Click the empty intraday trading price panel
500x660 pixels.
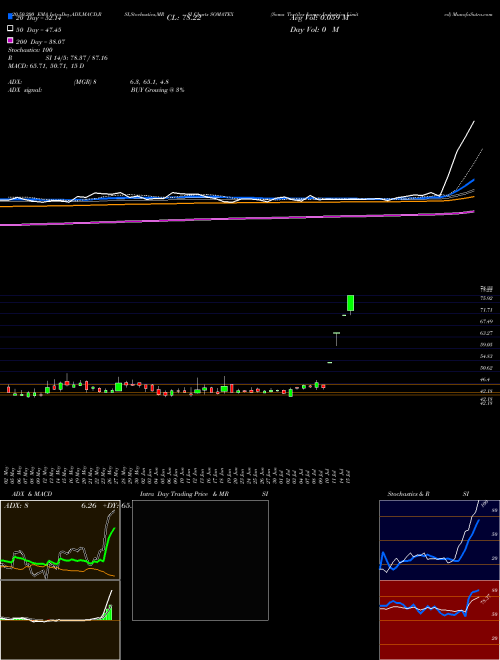pos(200,560)
